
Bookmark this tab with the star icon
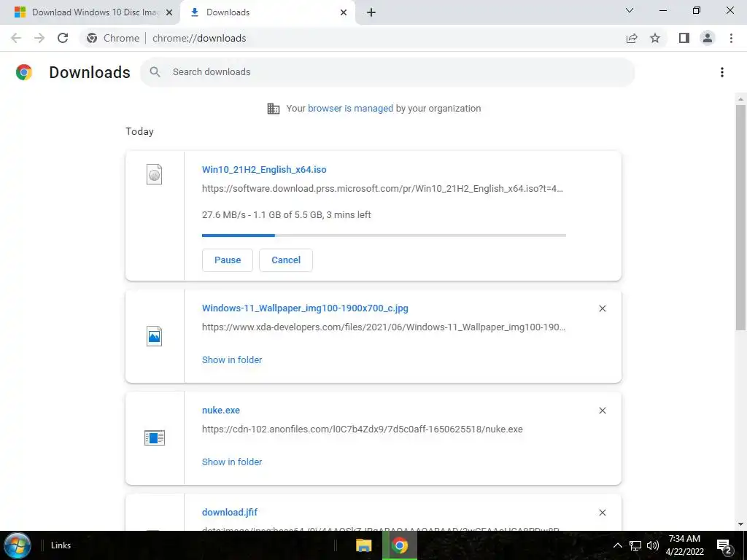click(655, 38)
